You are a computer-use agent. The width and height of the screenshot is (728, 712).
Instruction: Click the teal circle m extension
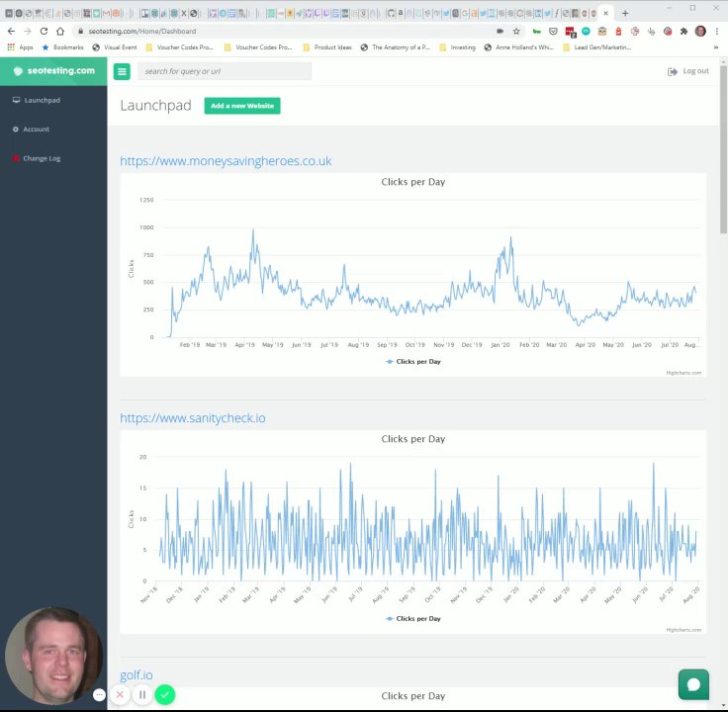coord(586,31)
